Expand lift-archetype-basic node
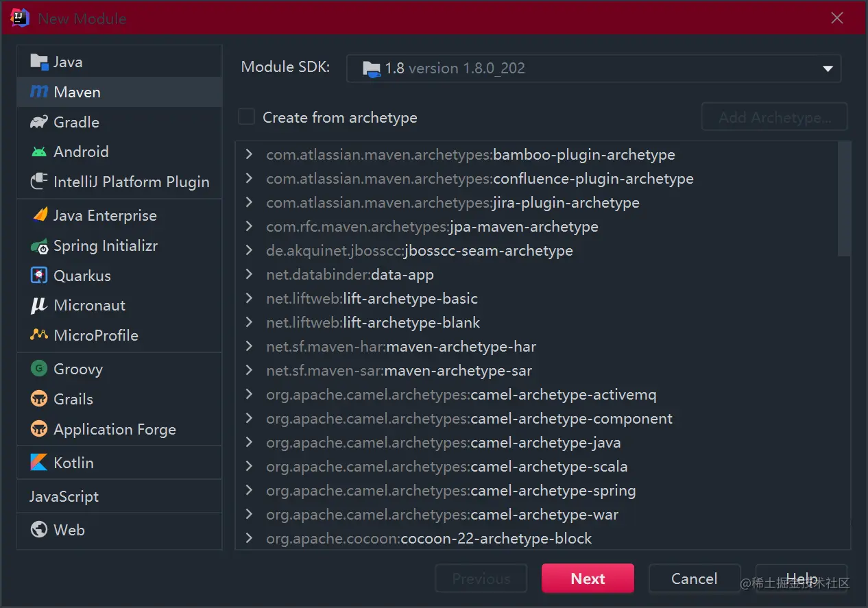Screen dimensions: 868x608 (250, 299)
